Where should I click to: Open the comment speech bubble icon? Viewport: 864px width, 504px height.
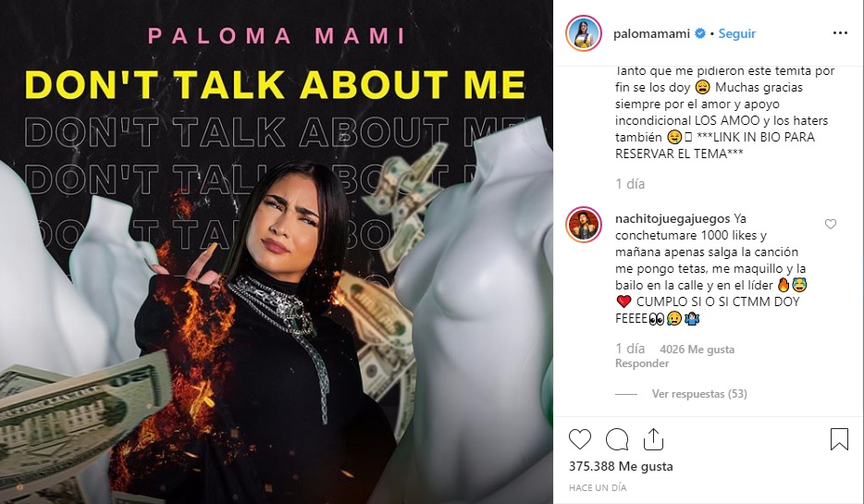[617, 439]
